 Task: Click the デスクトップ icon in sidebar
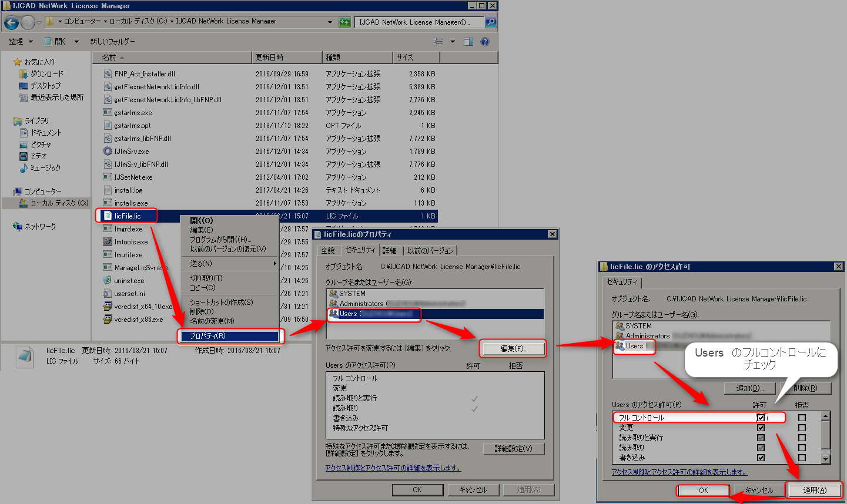24,86
